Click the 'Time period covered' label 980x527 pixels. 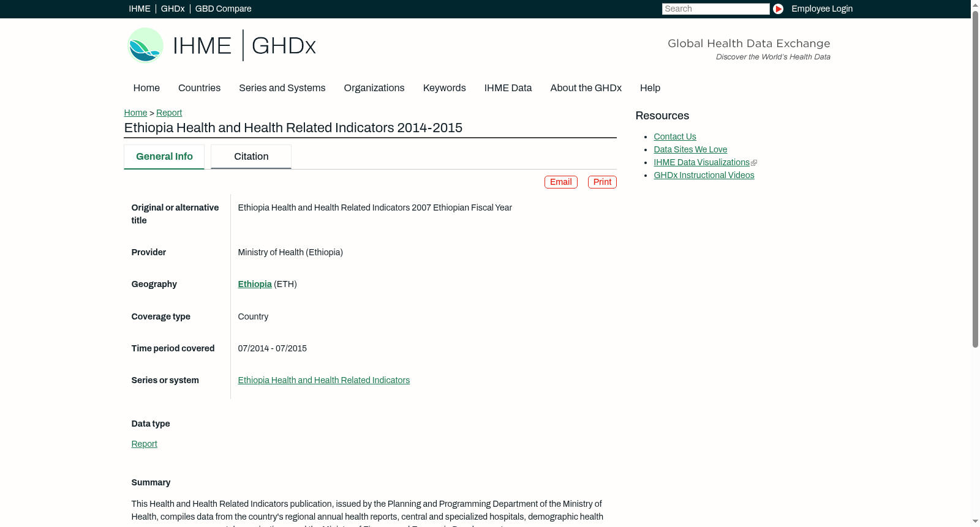click(x=173, y=349)
